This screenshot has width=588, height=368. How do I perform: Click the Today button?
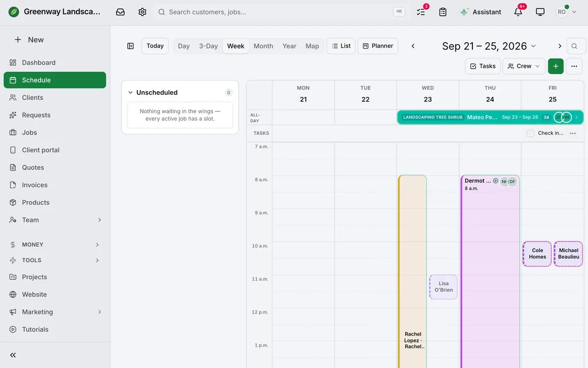(155, 46)
